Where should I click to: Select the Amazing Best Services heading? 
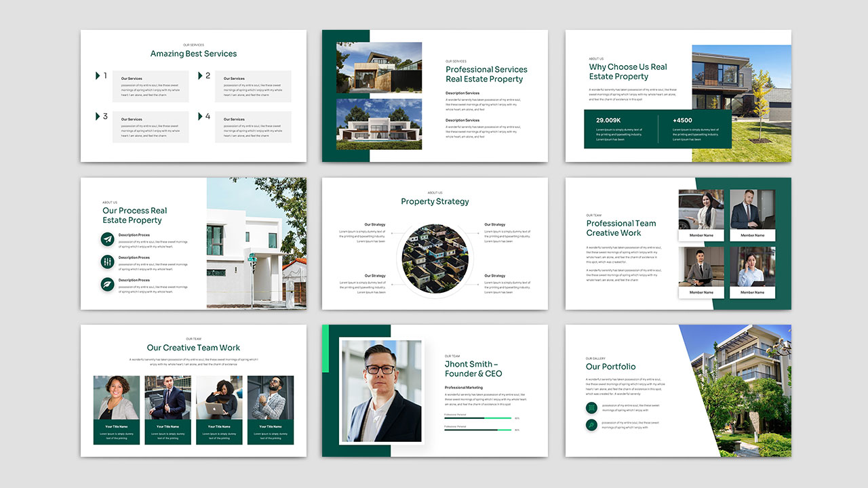point(193,54)
